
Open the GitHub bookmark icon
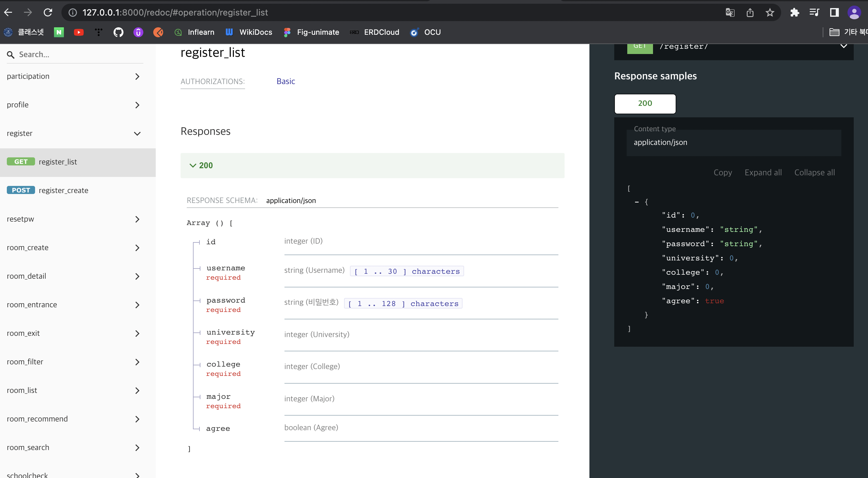point(118,32)
